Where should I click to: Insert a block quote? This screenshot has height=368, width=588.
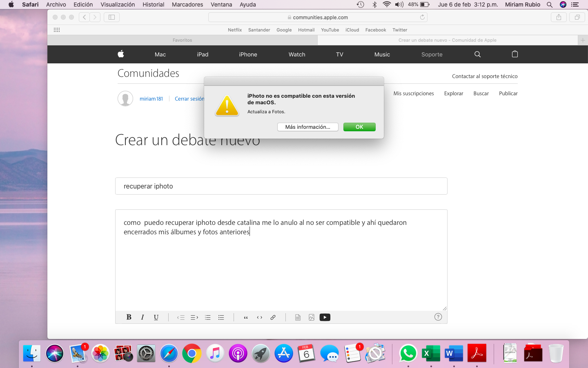[246, 317]
